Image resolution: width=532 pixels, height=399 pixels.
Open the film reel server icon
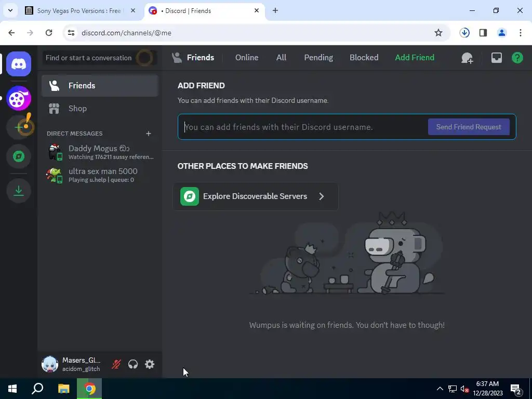(x=19, y=98)
